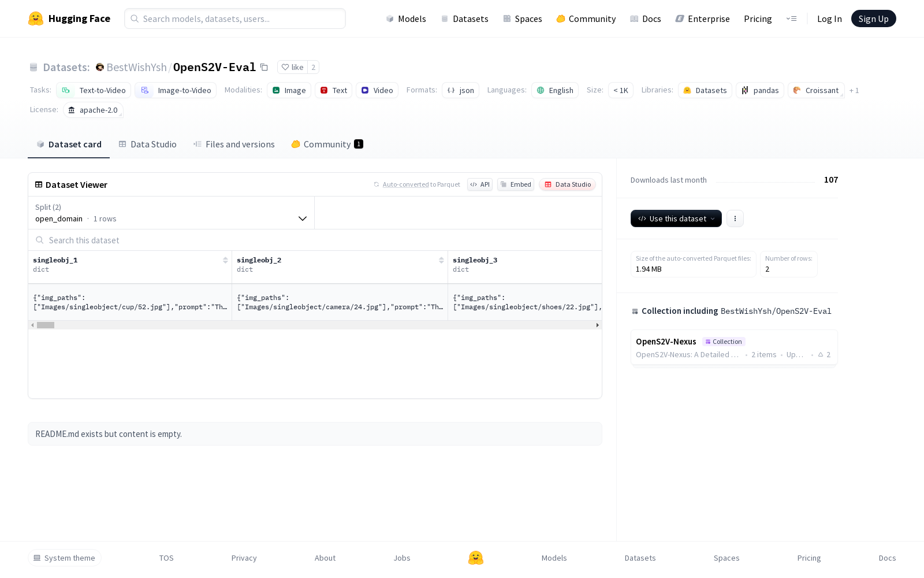Click the Log In link

[x=829, y=18]
